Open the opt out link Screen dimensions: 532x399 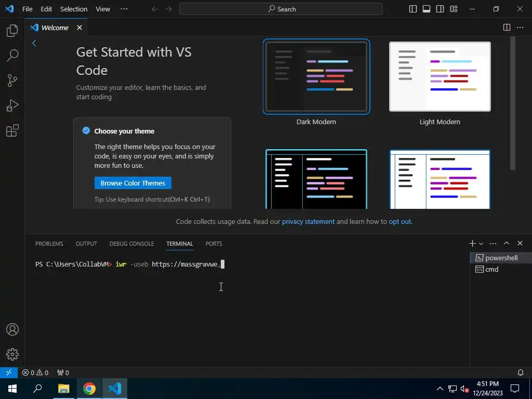(x=400, y=221)
